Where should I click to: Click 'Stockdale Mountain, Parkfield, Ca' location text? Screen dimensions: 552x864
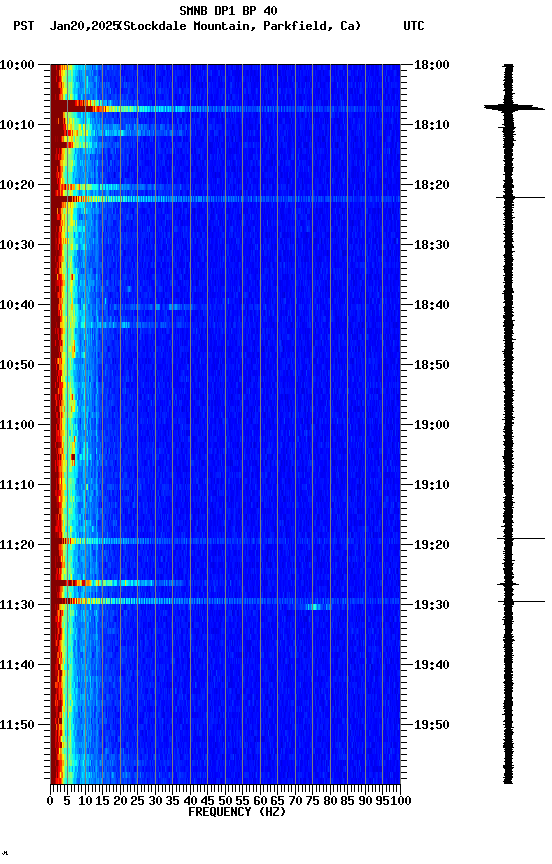[240, 26]
